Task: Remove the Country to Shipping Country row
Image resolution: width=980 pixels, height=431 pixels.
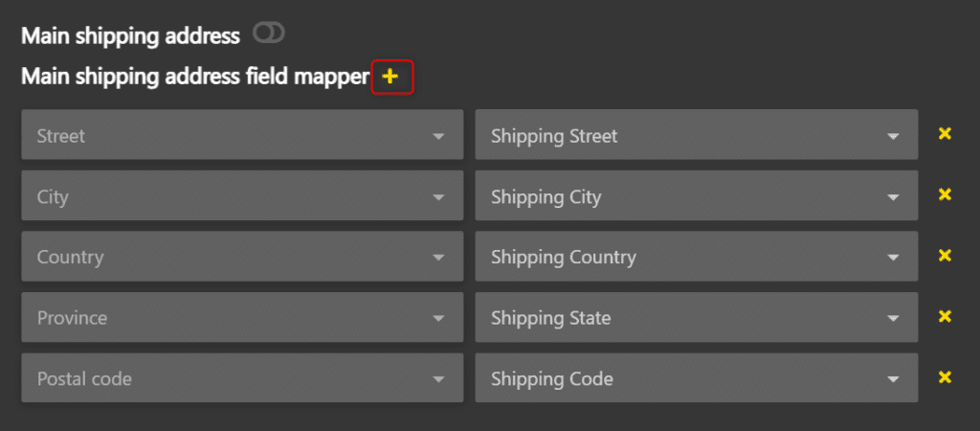Action: (x=945, y=256)
